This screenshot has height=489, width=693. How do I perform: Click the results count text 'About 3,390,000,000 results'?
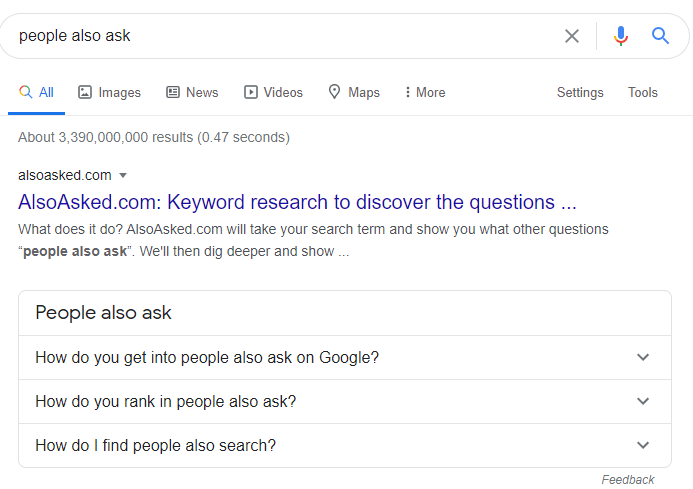pyautogui.click(x=105, y=138)
